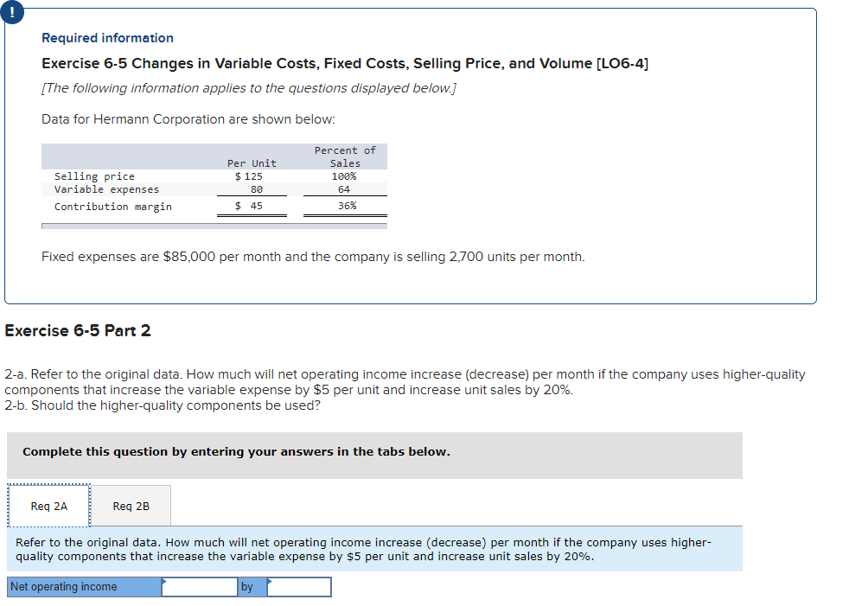
Task: Switch to the Req 2B tab
Action: click(131, 506)
